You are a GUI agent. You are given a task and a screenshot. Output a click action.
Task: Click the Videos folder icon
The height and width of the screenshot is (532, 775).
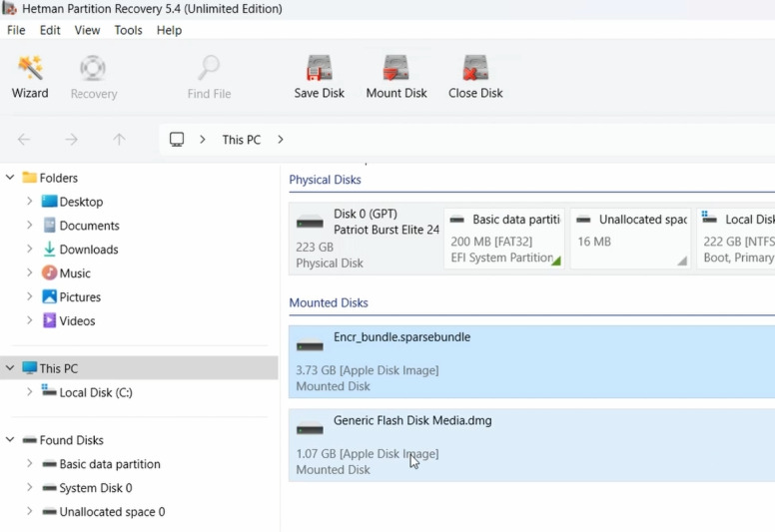coord(49,320)
